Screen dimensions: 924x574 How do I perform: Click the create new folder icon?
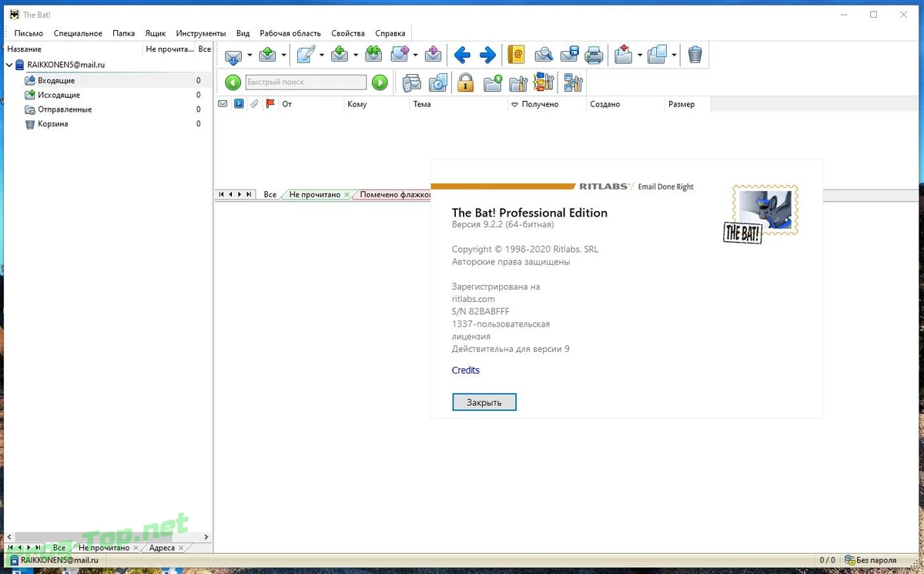493,82
